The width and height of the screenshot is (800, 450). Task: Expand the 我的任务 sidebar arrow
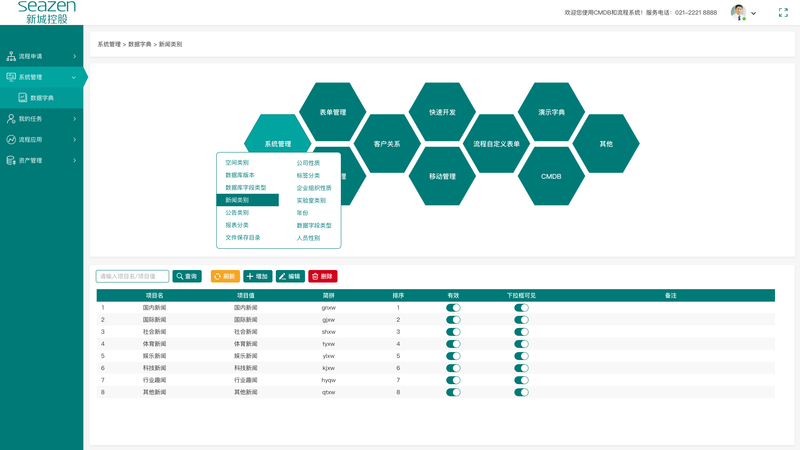tap(74, 118)
